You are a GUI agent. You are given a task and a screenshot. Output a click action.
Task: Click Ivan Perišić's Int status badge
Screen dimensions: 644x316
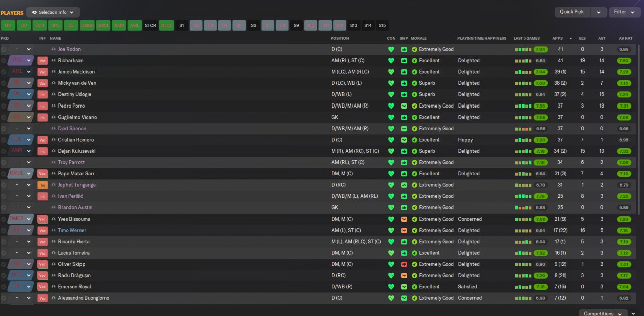pyautogui.click(x=43, y=196)
